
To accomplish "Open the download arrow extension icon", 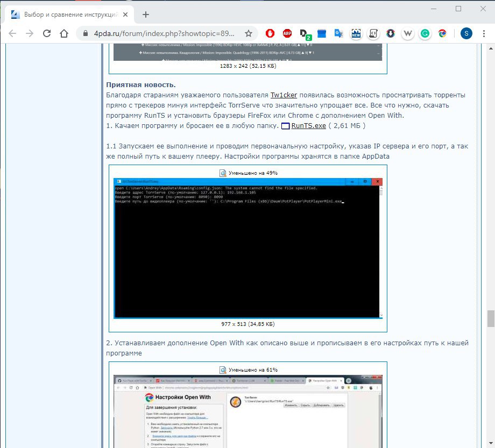I will [391, 33].
